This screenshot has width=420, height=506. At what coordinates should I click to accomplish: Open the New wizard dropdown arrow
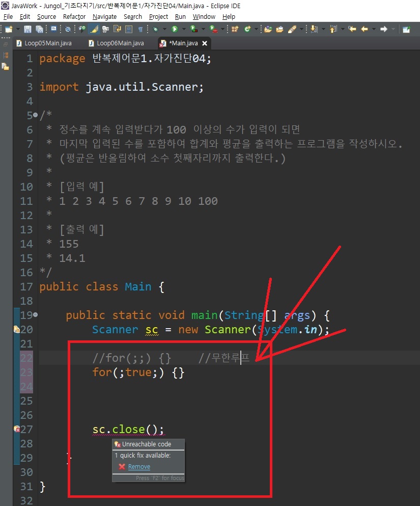(x=18, y=30)
